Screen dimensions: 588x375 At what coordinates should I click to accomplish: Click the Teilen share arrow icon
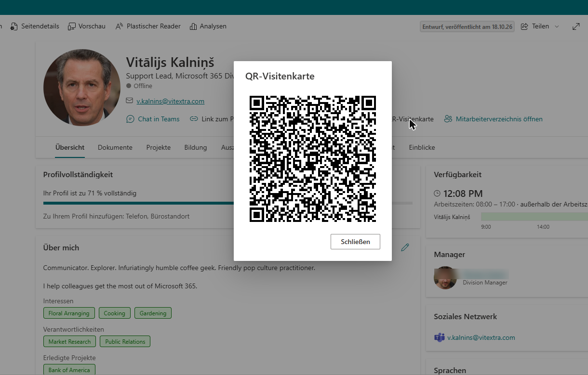525,26
